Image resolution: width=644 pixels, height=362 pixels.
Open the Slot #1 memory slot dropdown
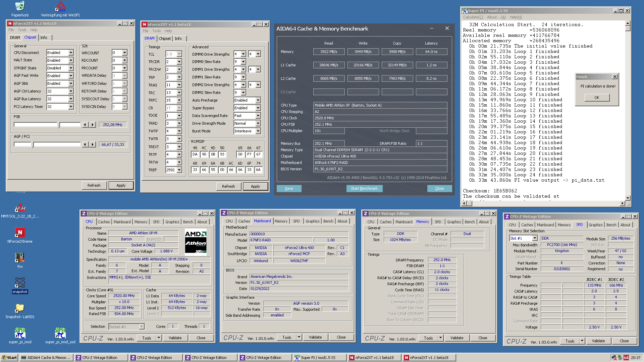pos(535,238)
